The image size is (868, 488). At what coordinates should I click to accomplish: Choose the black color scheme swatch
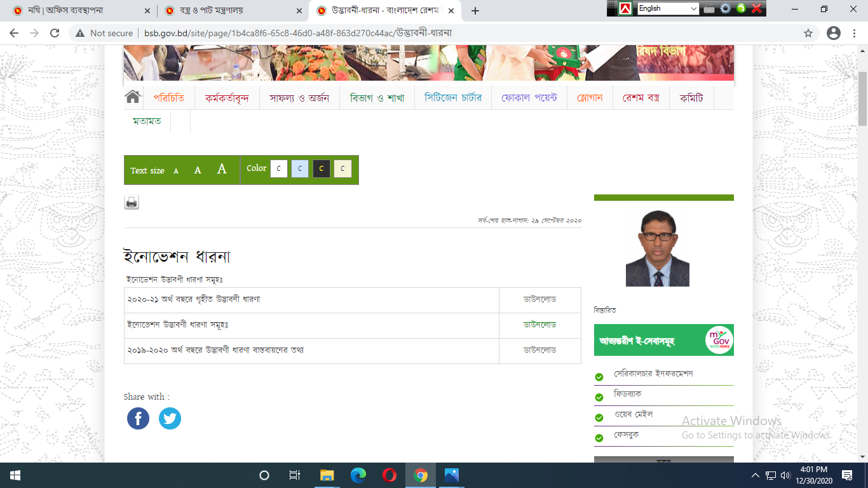tap(321, 168)
